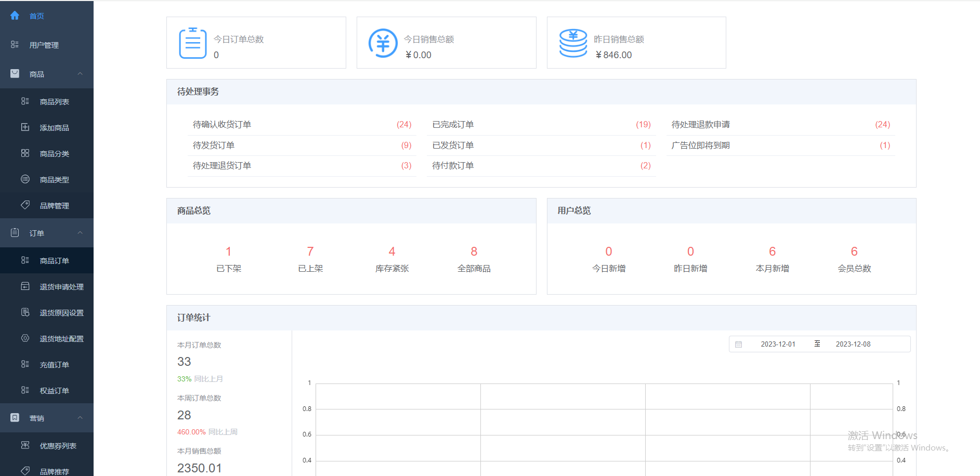Click the 今日销售总额 yen circle icon
This screenshot has width=980, height=476.
point(383,43)
